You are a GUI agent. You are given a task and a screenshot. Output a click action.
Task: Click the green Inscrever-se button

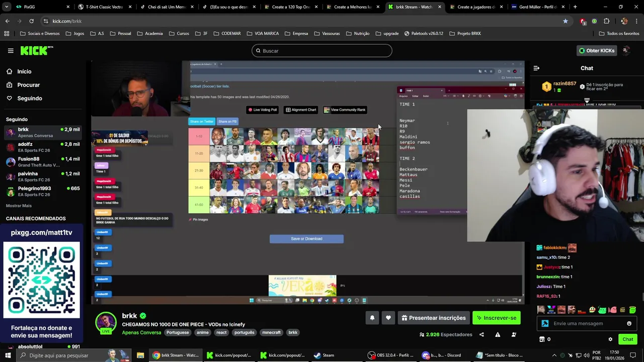(497, 318)
